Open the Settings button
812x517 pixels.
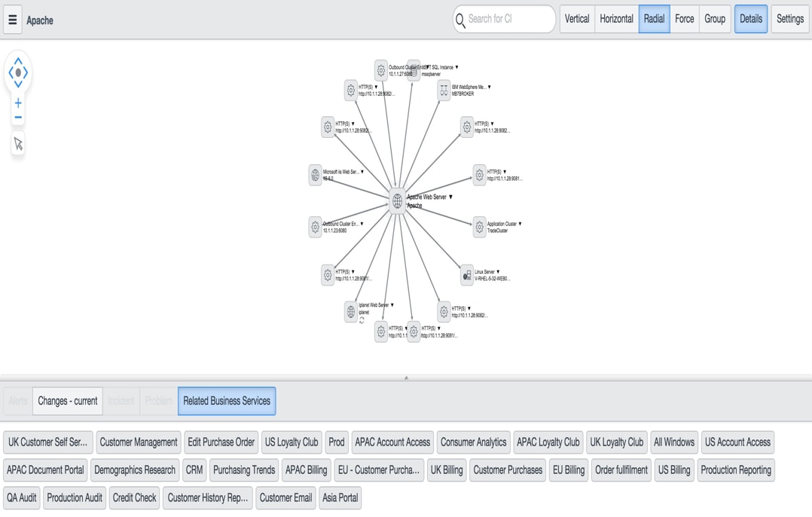(789, 19)
